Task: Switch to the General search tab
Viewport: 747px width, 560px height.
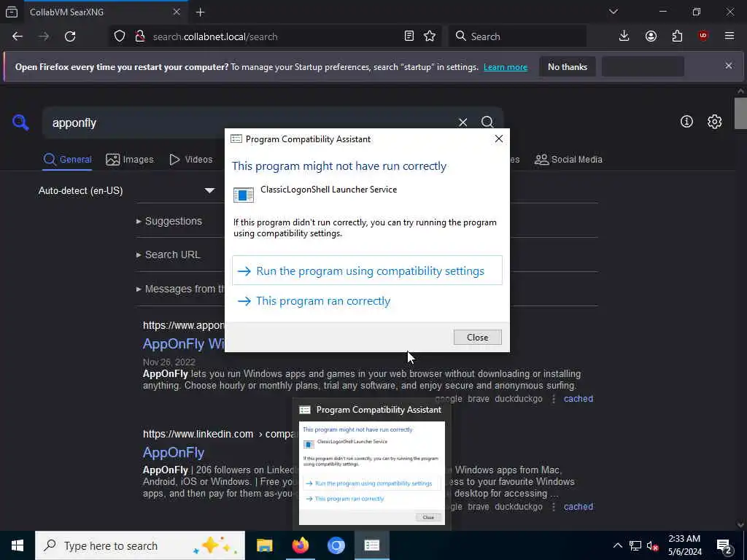Action: (67, 160)
